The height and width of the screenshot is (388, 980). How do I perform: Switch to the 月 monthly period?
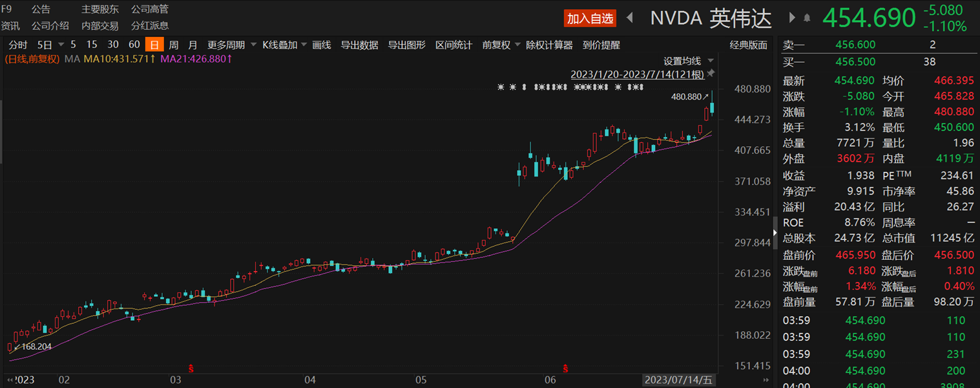click(x=193, y=45)
